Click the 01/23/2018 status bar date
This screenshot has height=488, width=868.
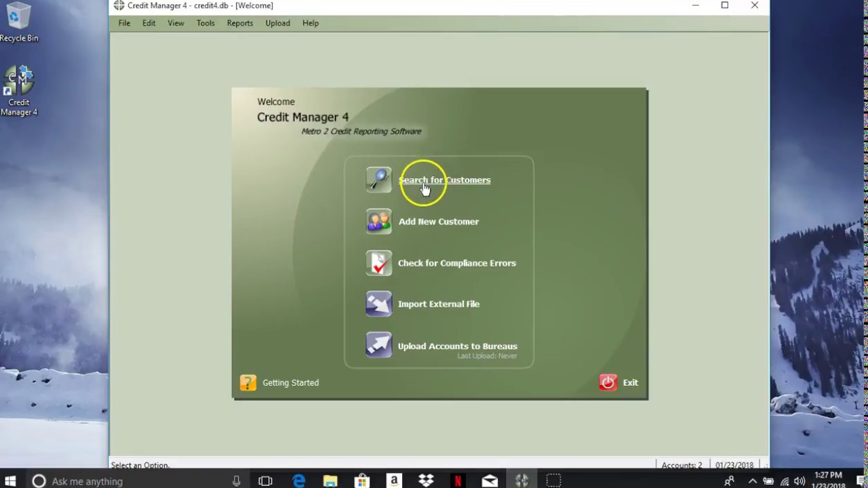click(x=734, y=466)
